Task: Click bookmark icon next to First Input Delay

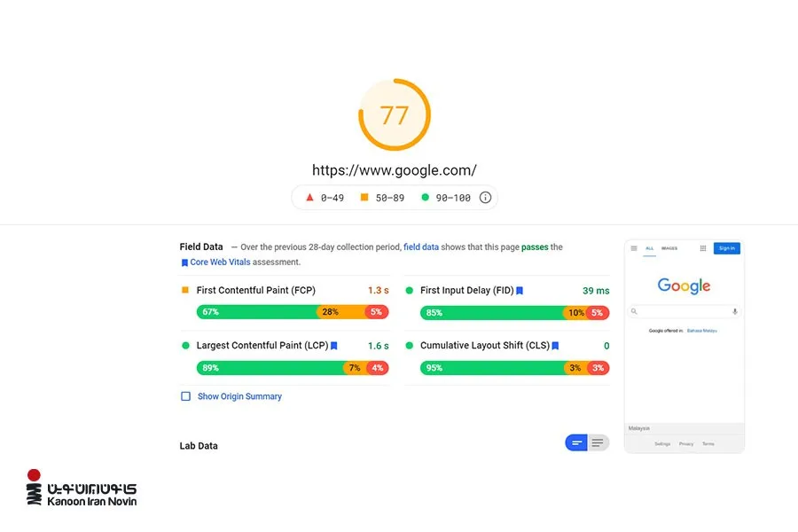Action: (520, 291)
